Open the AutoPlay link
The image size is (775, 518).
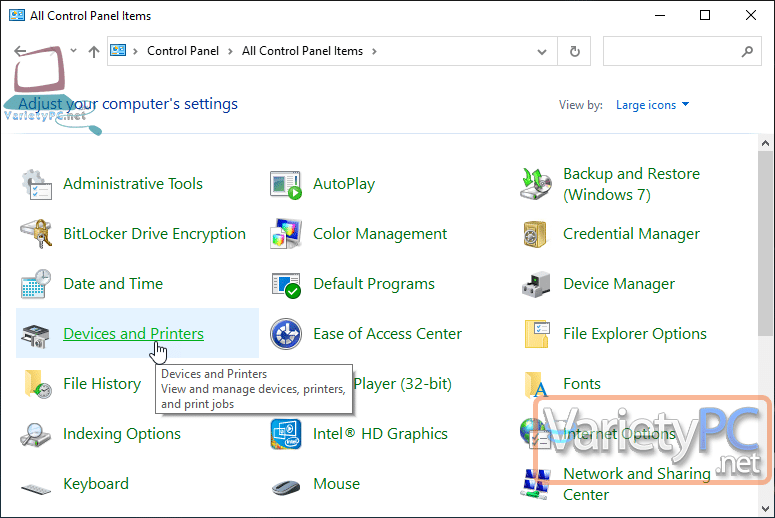tap(344, 184)
